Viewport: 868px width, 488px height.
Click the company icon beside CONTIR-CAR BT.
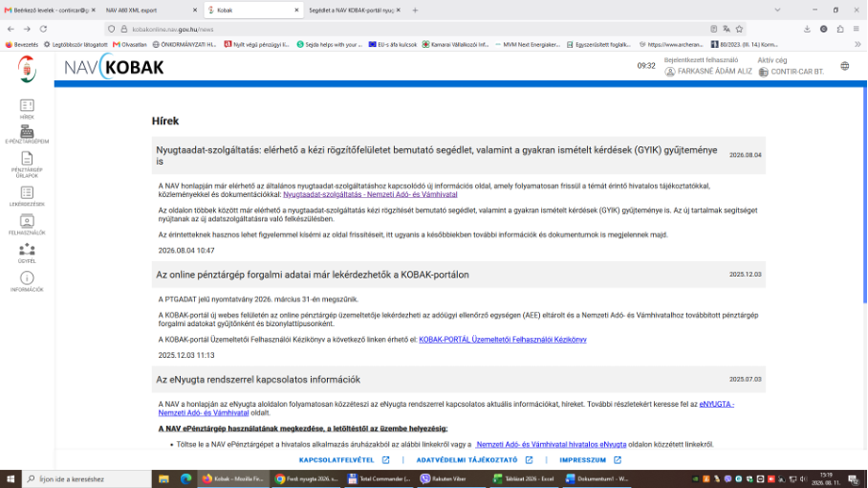tap(764, 72)
